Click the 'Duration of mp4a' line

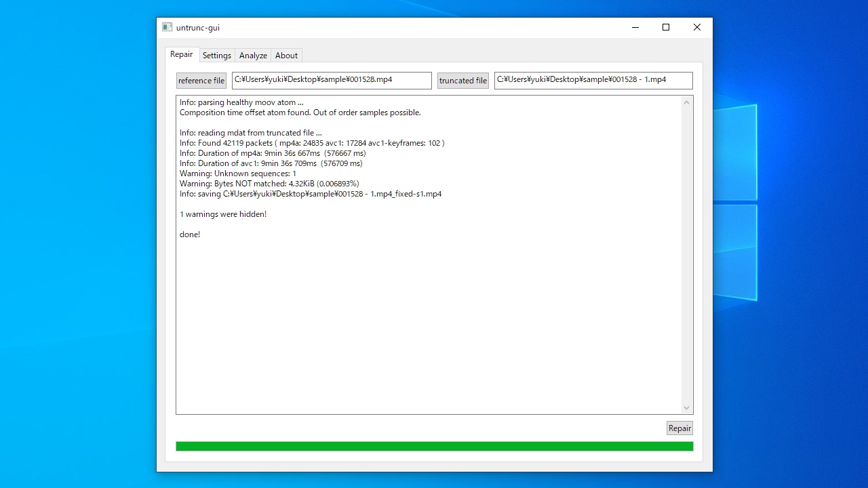pos(271,153)
